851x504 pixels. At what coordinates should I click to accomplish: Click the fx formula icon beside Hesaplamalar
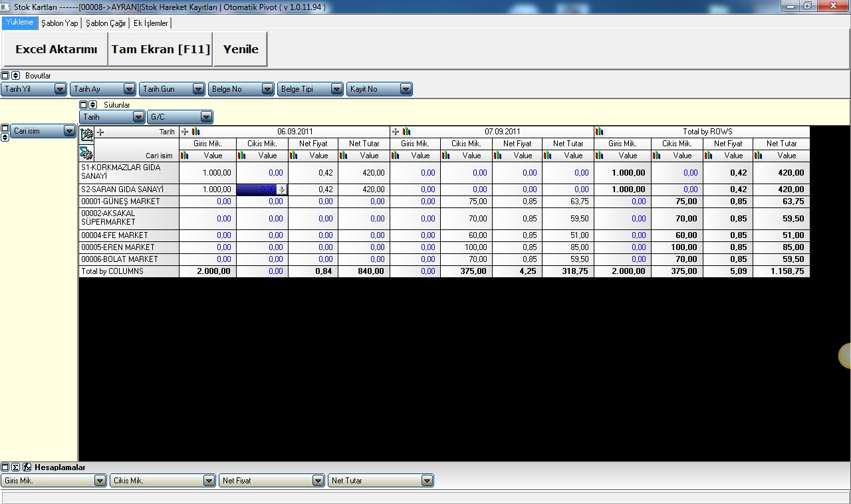point(27,467)
